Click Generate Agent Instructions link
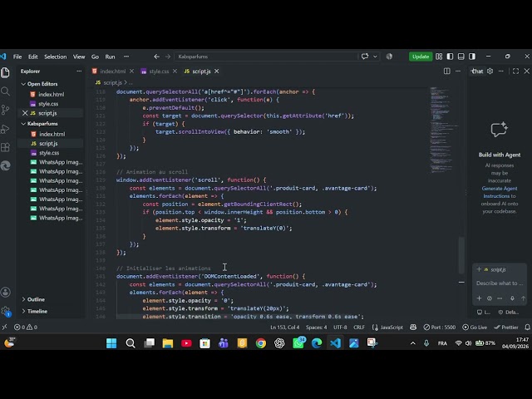Screen dimensions: 532x399 (499, 192)
